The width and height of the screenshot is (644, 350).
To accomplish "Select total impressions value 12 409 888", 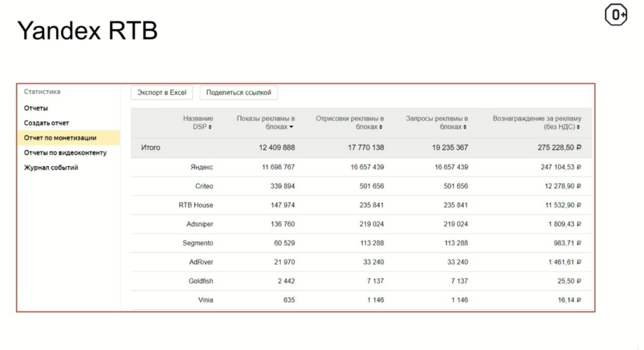I will (x=277, y=148).
